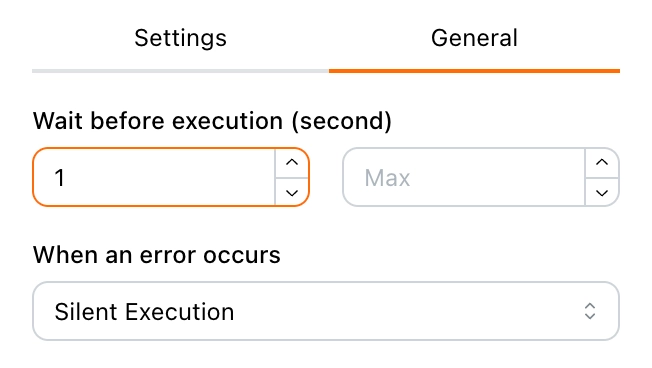Screen dimensions: 652x368
Task: Click the down chevron in the Max field
Action: click(602, 192)
